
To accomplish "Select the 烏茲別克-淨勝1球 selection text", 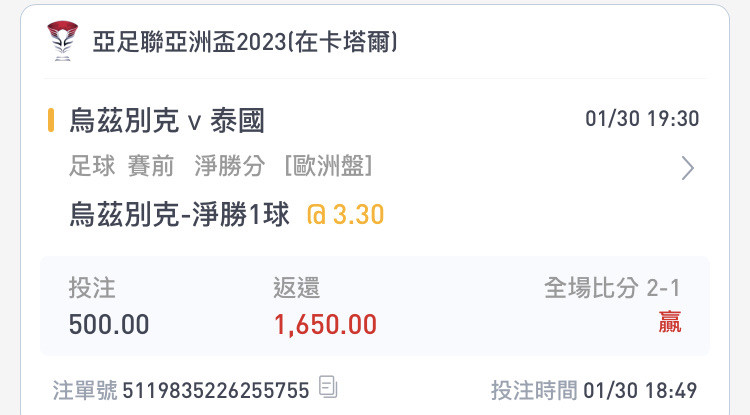I will click(x=179, y=214).
